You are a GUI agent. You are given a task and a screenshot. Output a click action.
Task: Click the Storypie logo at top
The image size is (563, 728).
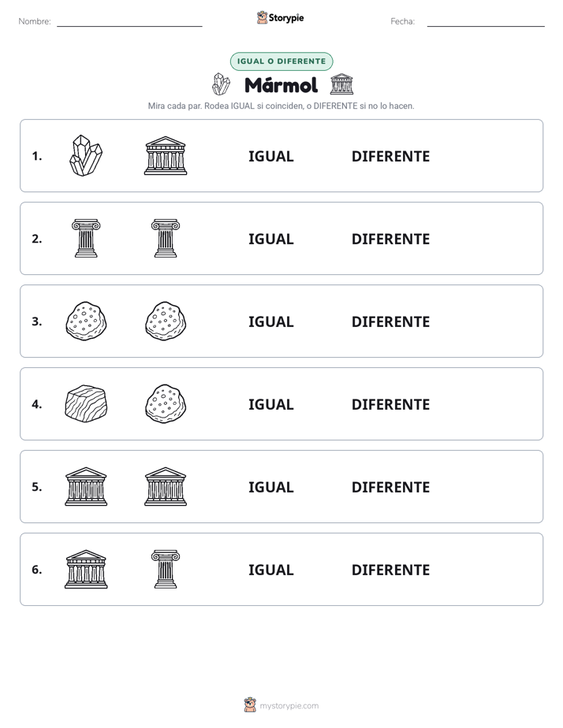281,17
